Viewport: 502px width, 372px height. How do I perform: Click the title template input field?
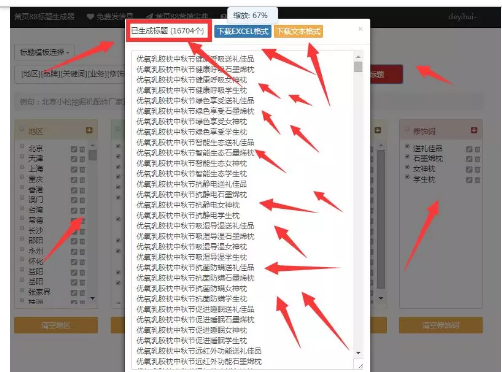coord(70,74)
